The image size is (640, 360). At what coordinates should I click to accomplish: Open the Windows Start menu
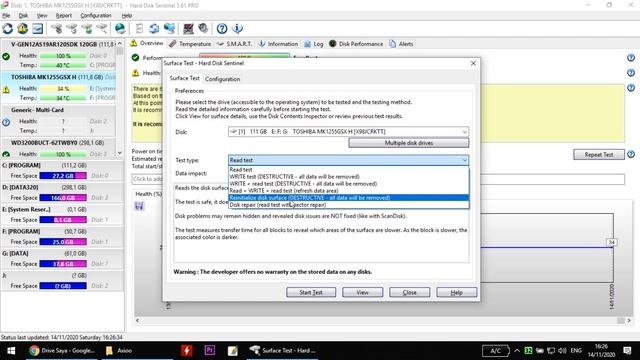(x=11, y=351)
